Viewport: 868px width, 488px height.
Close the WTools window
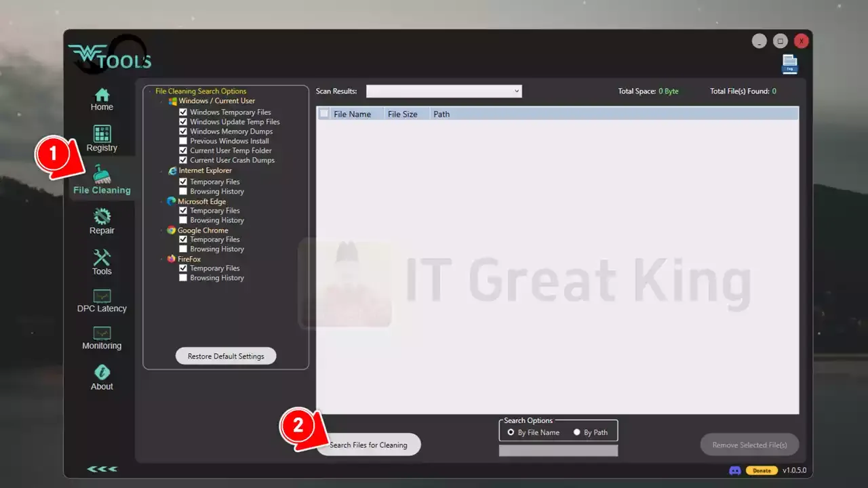(802, 41)
